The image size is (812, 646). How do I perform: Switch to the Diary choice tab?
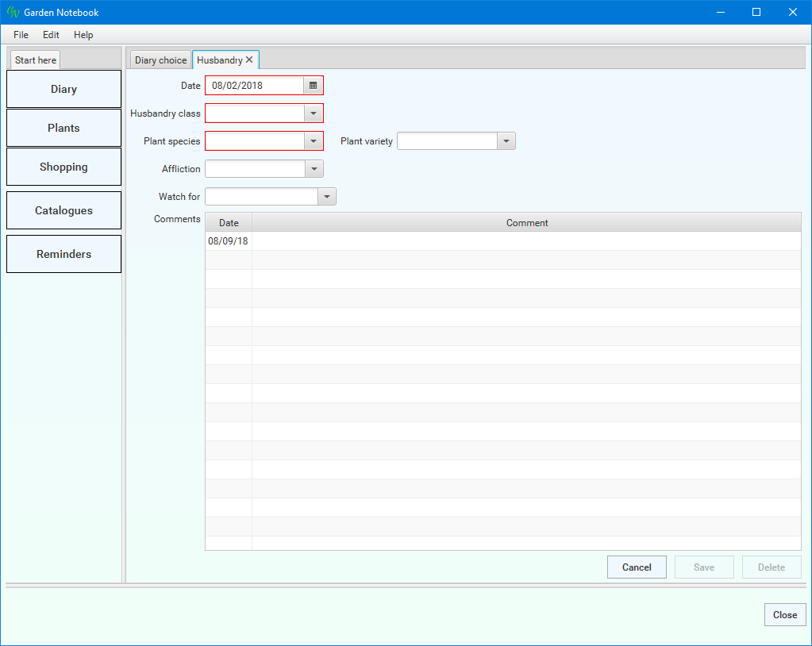click(x=160, y=60)
